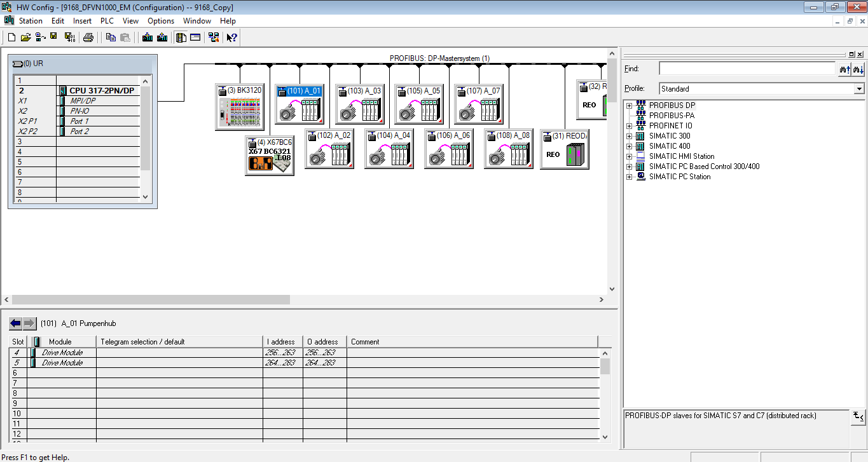
Task: Click the context Help pointer icon
Action: coord(231,37)
